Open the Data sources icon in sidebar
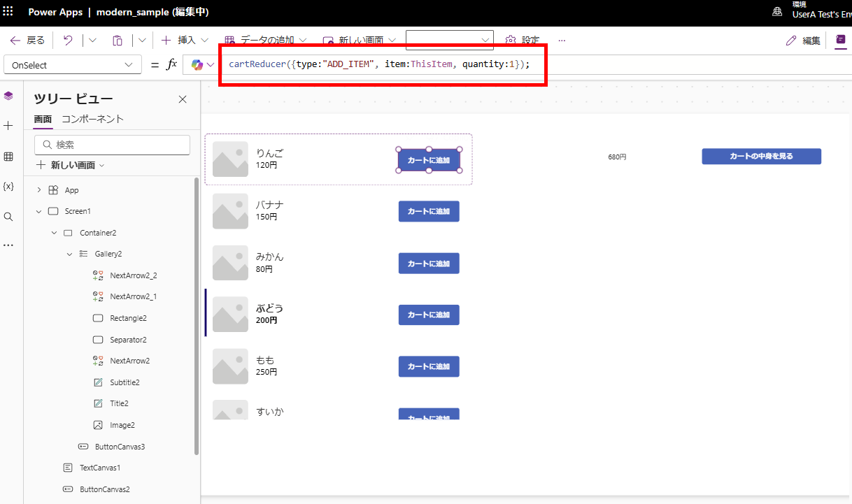Screen dimensions: 852x504 (x=8, y=156)
